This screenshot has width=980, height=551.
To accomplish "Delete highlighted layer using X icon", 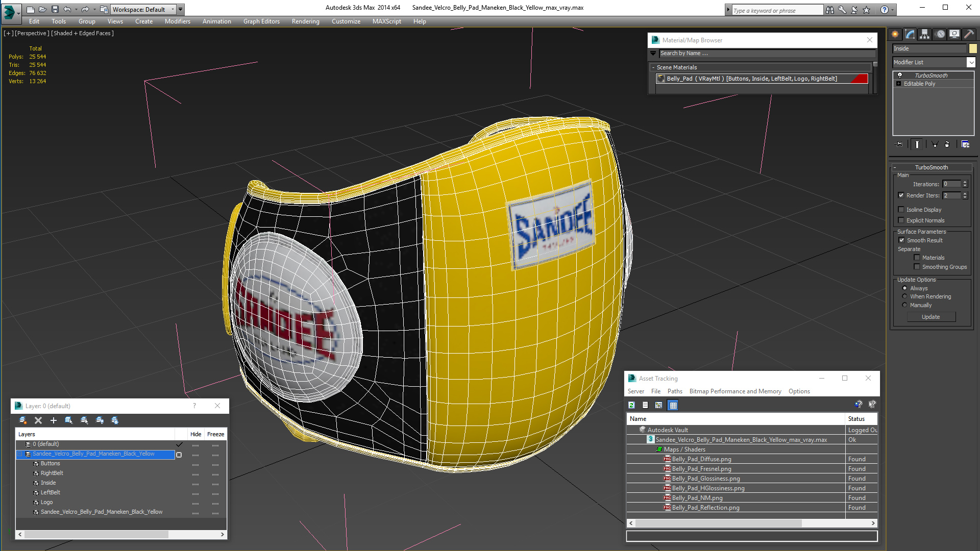I will [x=38, y=420].
